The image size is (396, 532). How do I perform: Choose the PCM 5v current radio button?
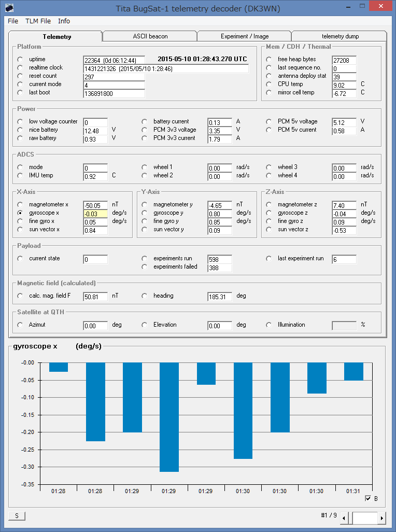click(269, 130)
